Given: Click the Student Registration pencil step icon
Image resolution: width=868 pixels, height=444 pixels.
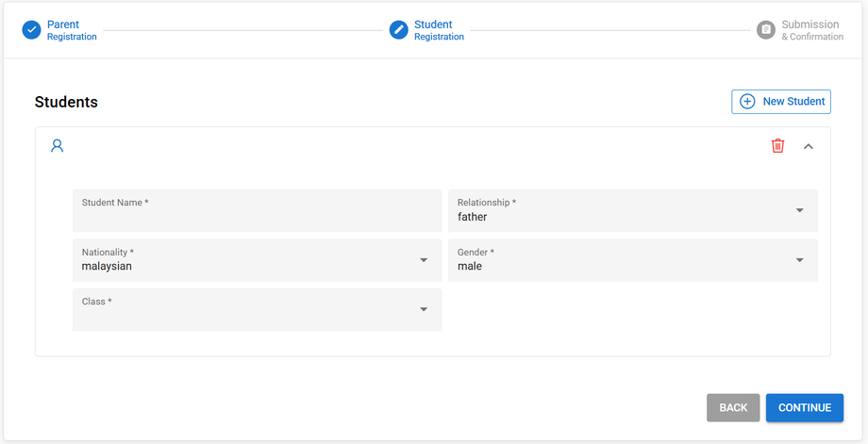Looking at the screenshot, I should (x=399, y=30).
